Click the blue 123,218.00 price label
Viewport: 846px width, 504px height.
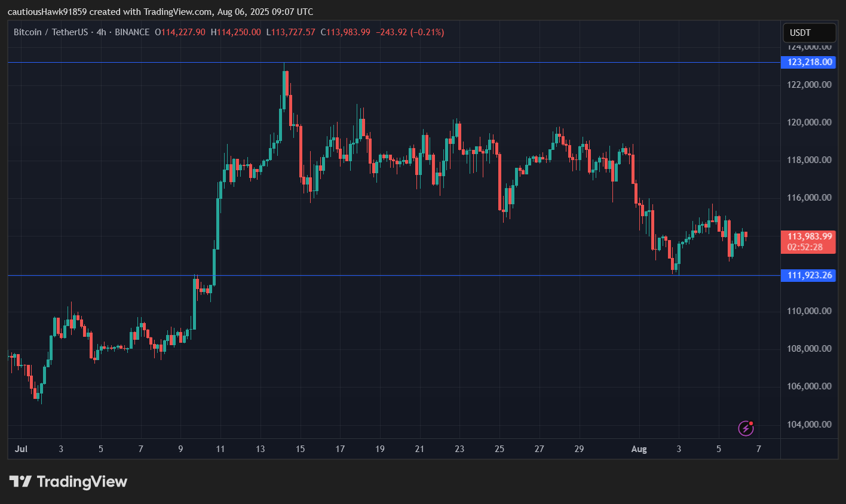(x=808, y=62)
